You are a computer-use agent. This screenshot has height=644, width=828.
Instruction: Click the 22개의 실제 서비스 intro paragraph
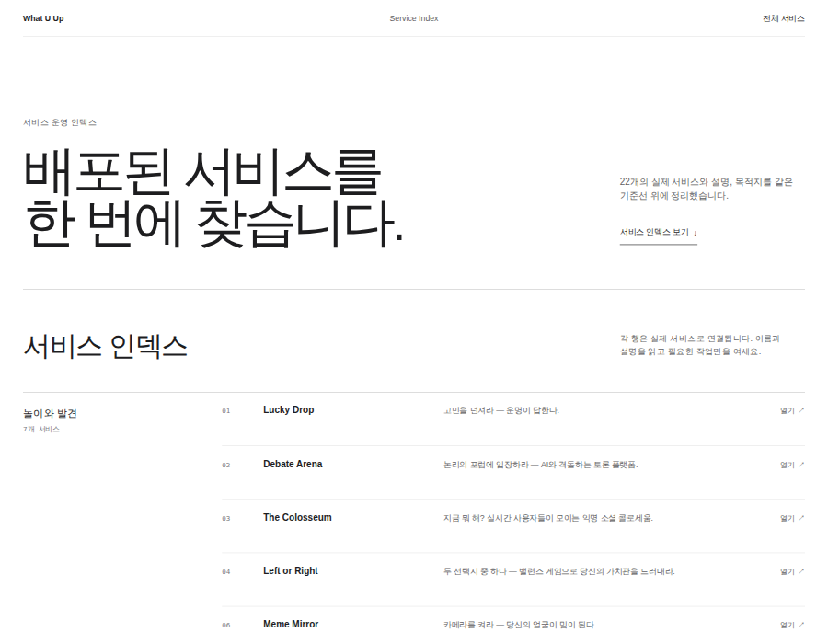tap(706, 189)
